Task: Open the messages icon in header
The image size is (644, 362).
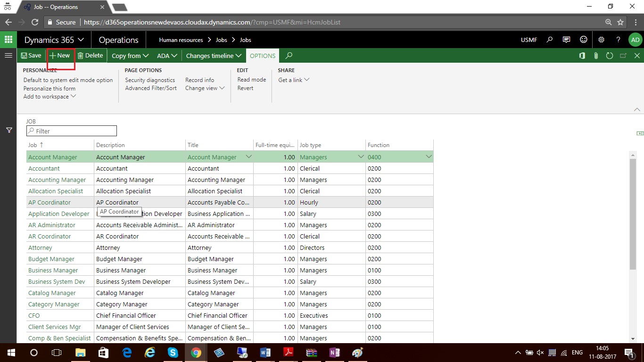Action: pyautogui.click(x=567, y=40)
